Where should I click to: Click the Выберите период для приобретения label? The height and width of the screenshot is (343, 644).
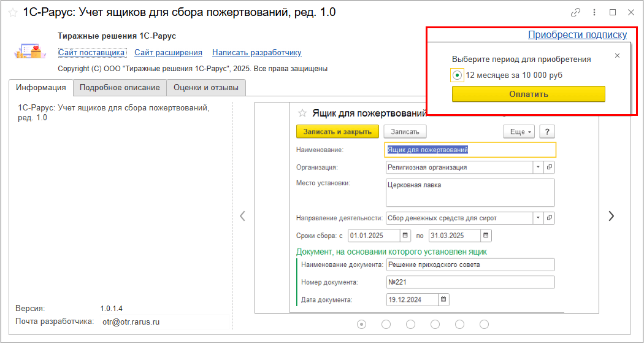click(x=521, y=60)
